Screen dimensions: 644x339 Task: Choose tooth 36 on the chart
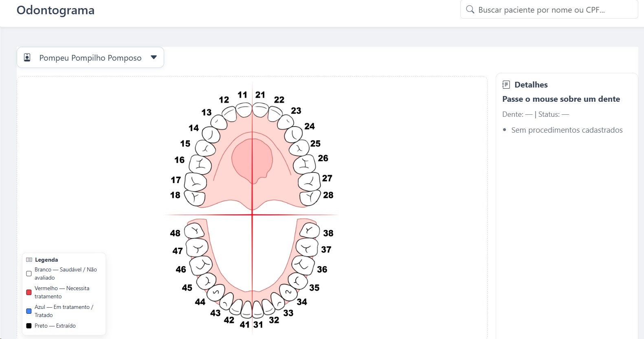[x=303, y=265]
